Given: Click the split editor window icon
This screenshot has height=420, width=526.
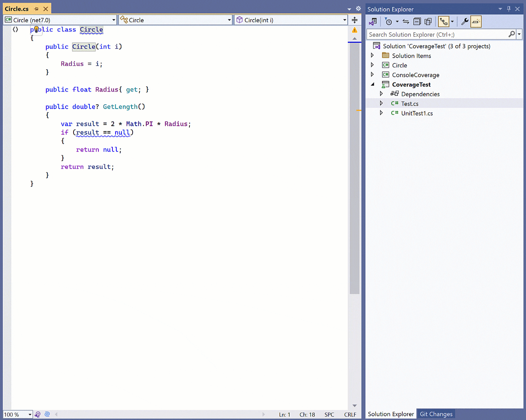Looking at the screenshot, I should coord(354,20).
